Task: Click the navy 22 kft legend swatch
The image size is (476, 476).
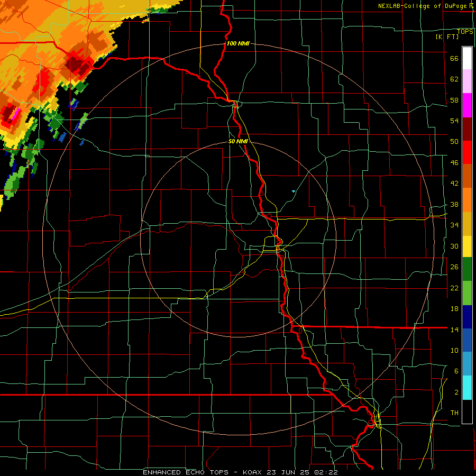Action: (467, 317)
